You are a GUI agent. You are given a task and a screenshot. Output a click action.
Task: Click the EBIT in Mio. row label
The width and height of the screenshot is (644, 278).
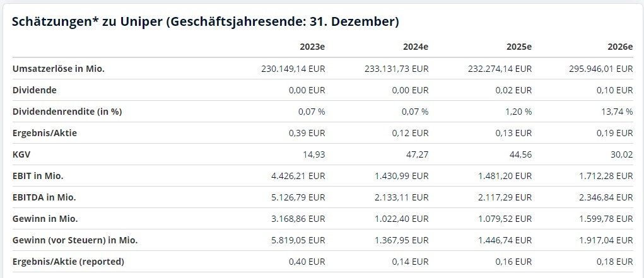tap(38, 176)
